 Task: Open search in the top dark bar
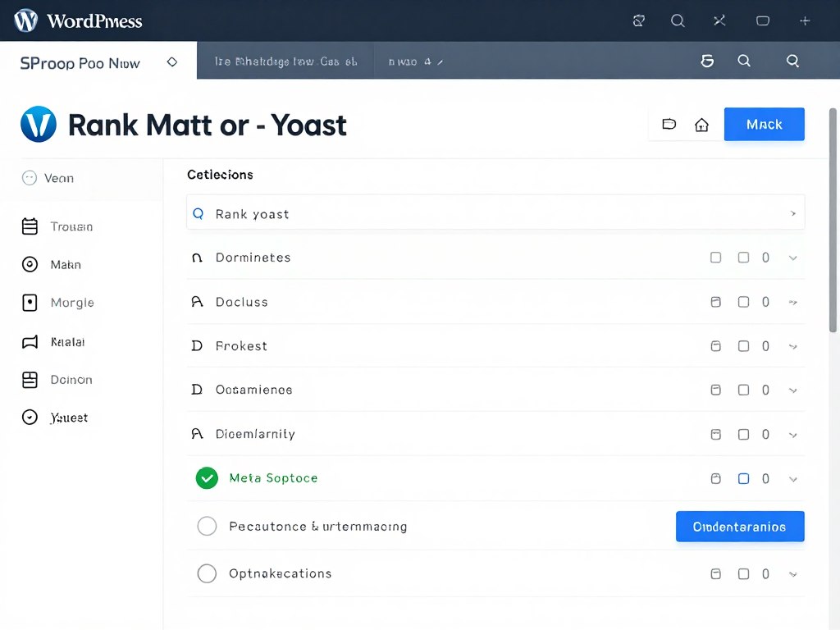point(678,21)
